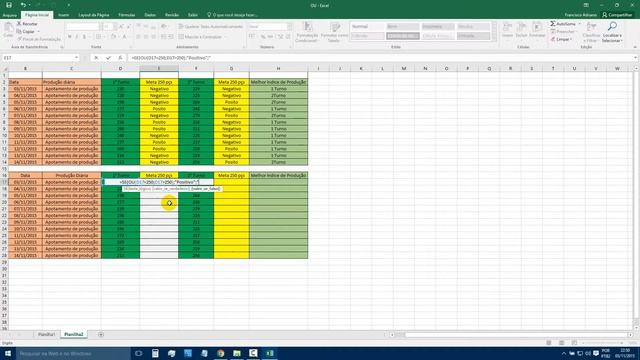The image size is (640, 360).
Task: Expand the cell styles gallery
Action: [494, 39]
